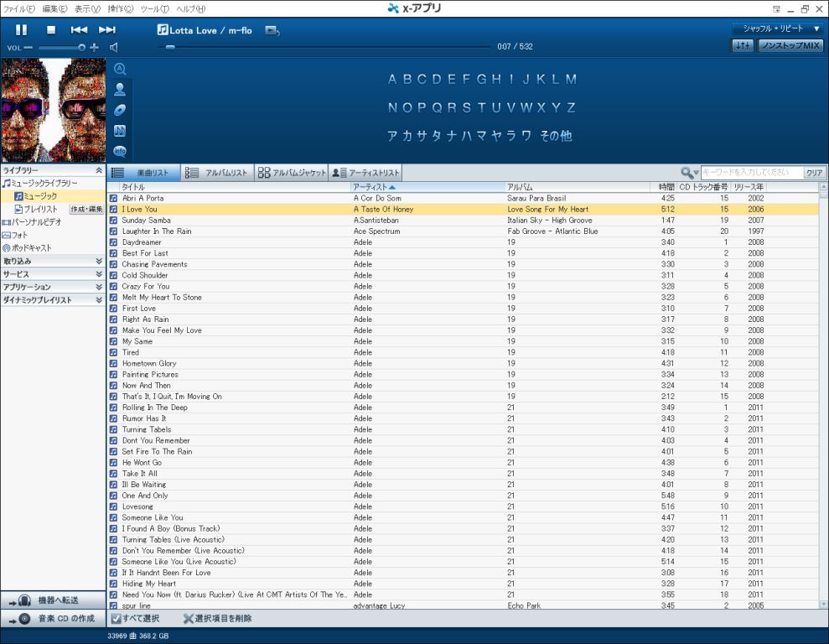
Task: Click the album disc sidebar icon
Action: 120,110
